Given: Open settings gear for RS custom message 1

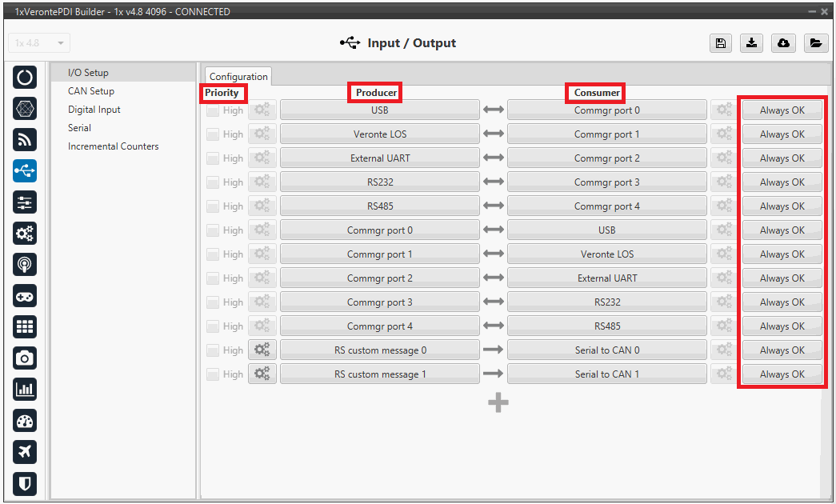Looking at the screenshot, I should pos(262,374).
